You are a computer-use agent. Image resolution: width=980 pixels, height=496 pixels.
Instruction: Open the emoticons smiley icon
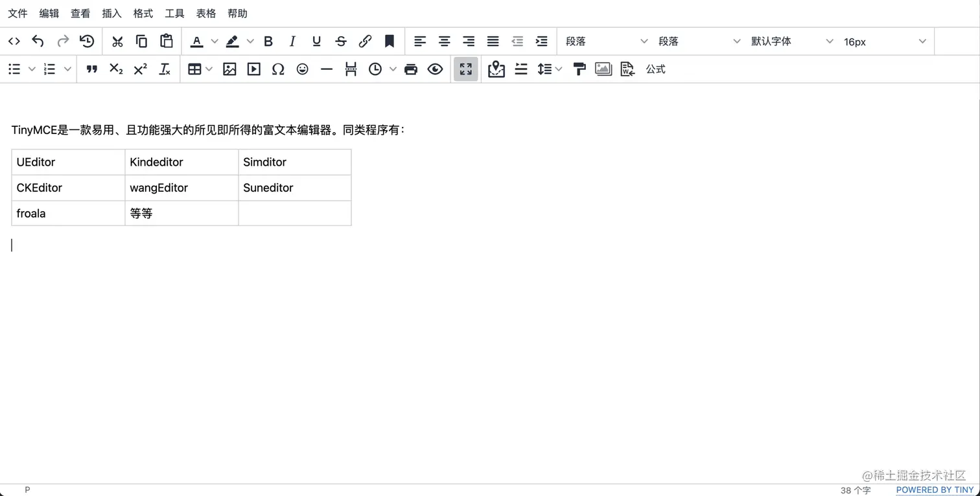302,69
